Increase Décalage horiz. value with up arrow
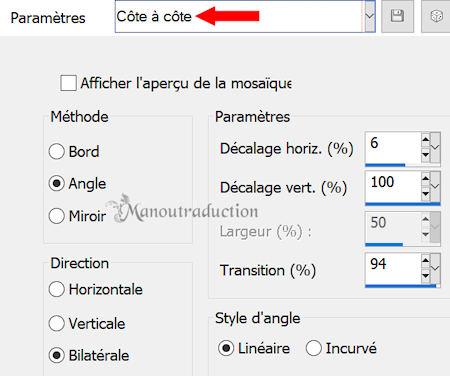The height and width of the screenshot is (376, 450). click(425, 140)
